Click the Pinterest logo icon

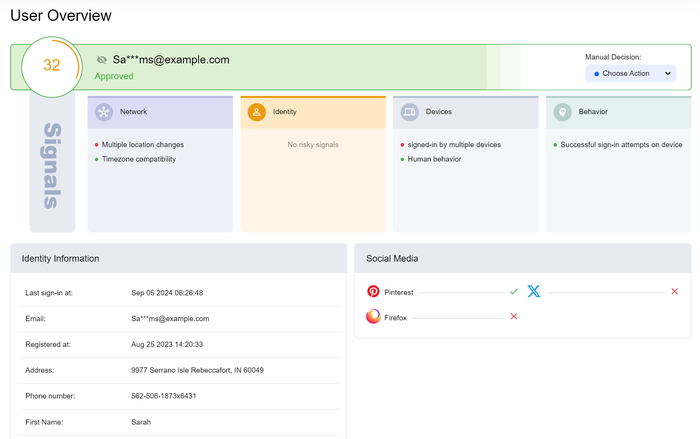click(373, 292)
